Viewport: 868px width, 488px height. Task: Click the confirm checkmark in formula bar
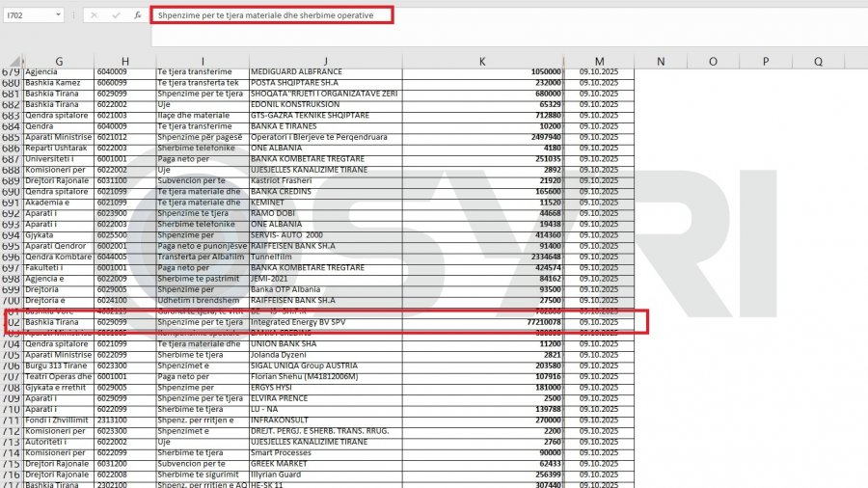(x=116, y=15)
